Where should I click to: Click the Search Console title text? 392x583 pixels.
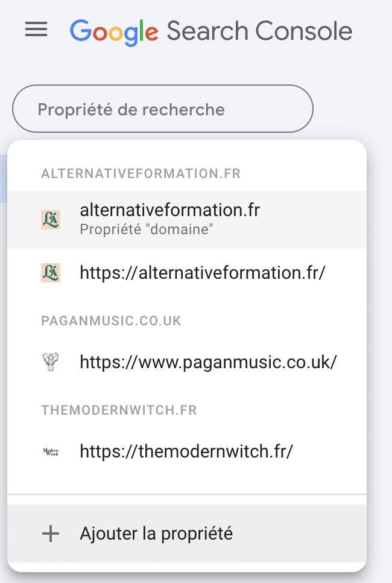(x=259, y=31)
